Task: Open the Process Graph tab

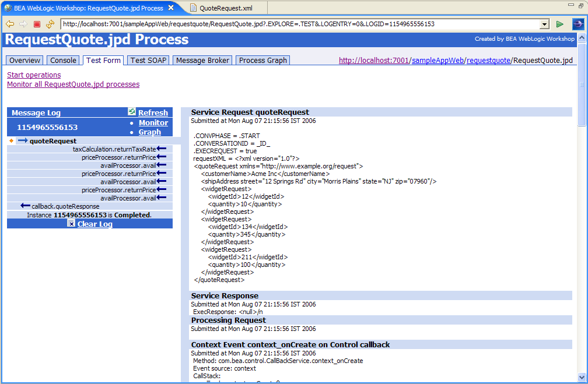Action: tap(263, 61)
